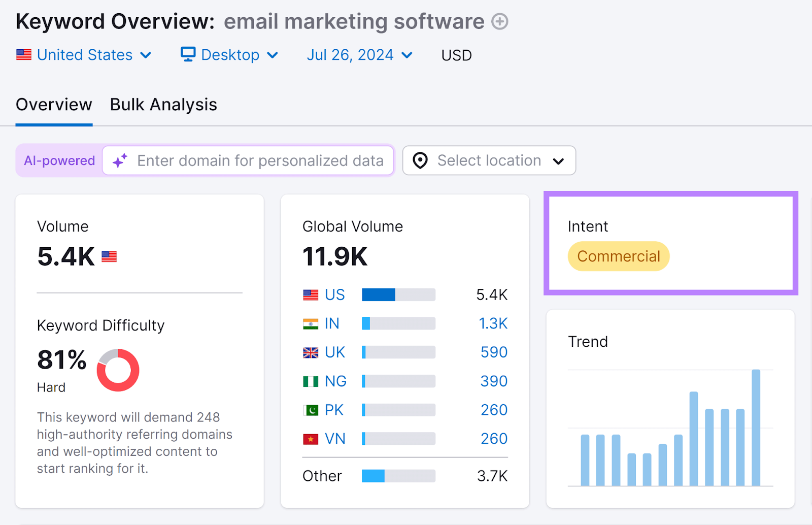812x525 pixels.
Task: Click the India flag in the Global Volume list
Action: [311, 323]
